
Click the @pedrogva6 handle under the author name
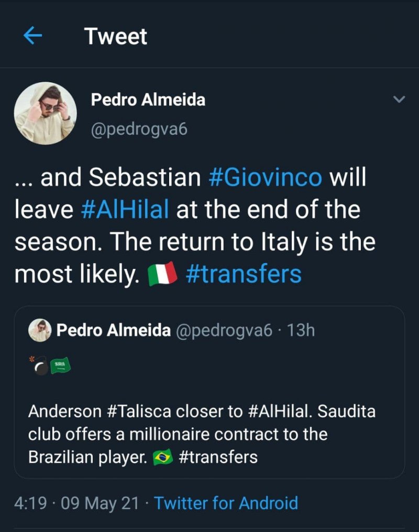click(139, 129)
